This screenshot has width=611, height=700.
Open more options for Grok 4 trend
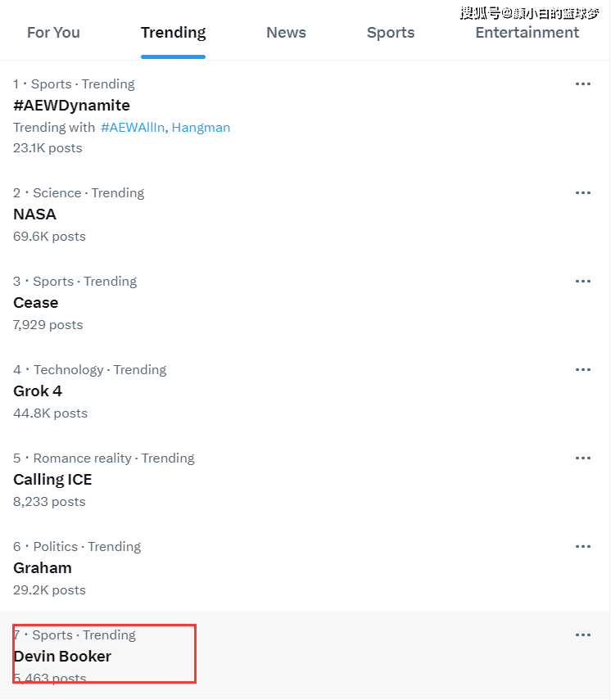(x=583, y=370)
